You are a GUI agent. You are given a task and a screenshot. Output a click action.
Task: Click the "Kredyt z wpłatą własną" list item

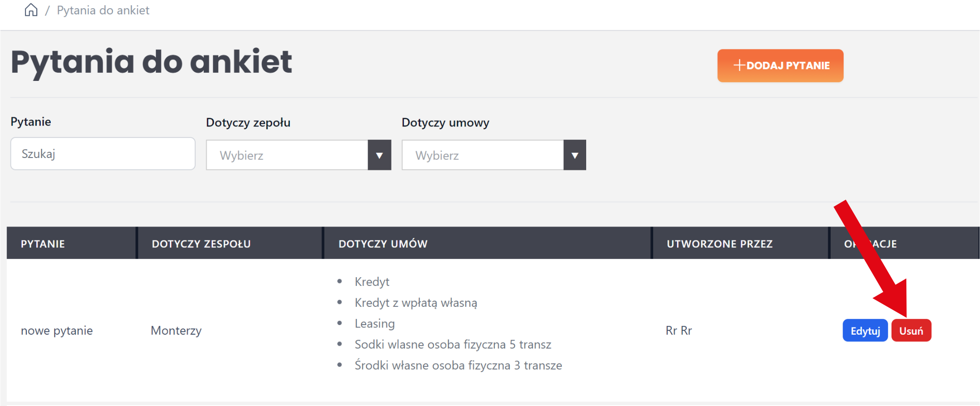416,303
